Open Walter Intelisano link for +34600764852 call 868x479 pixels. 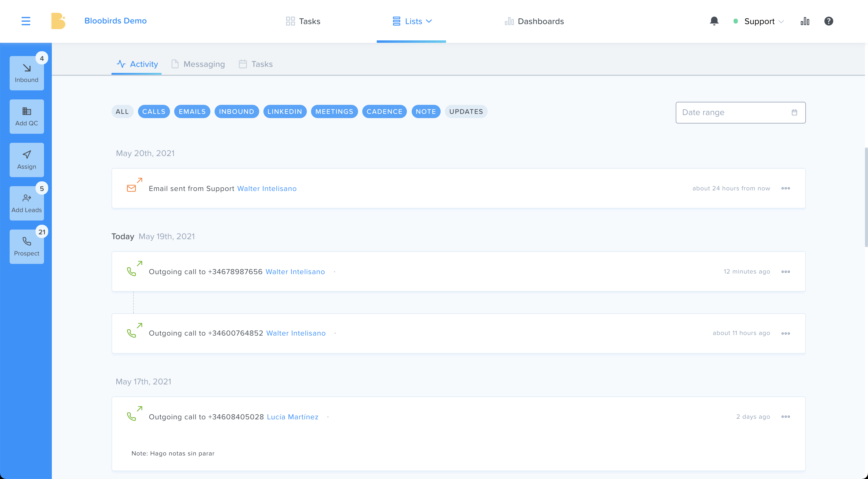[x=296, y=333]
